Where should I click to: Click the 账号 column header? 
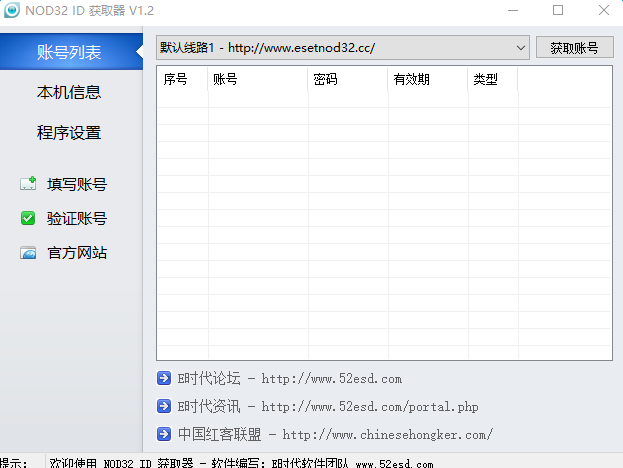click(x=257, y=80)
